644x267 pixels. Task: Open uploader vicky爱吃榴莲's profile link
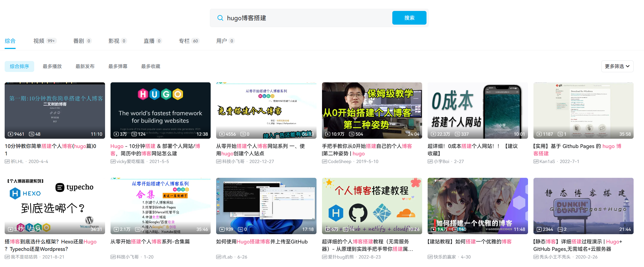click(x=130, y=161)
